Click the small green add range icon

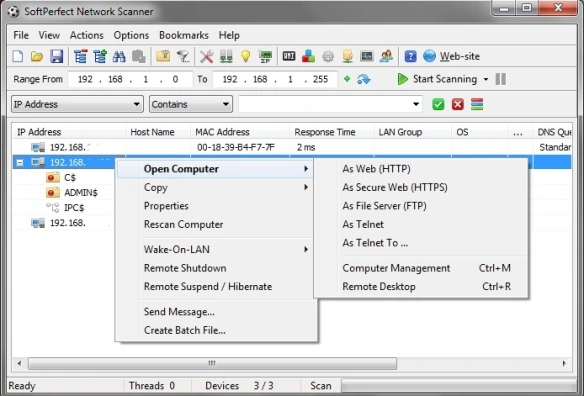pos(347,79)
